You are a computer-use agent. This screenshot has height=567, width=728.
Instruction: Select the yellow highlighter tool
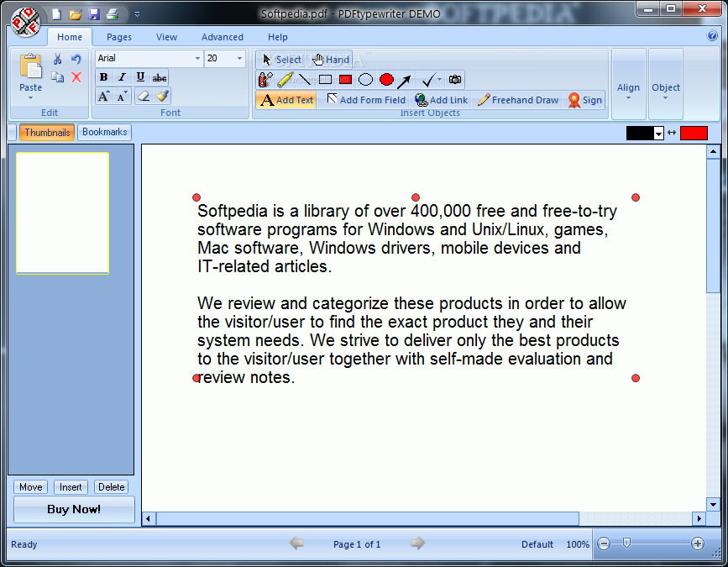(285, 80)
